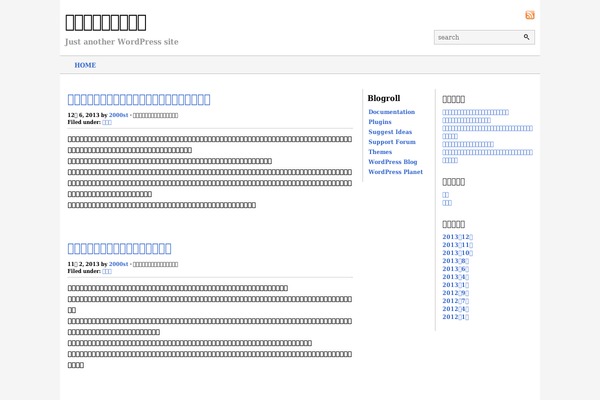
Task: Select the Blogroll heading
Action: pos(384,98)
